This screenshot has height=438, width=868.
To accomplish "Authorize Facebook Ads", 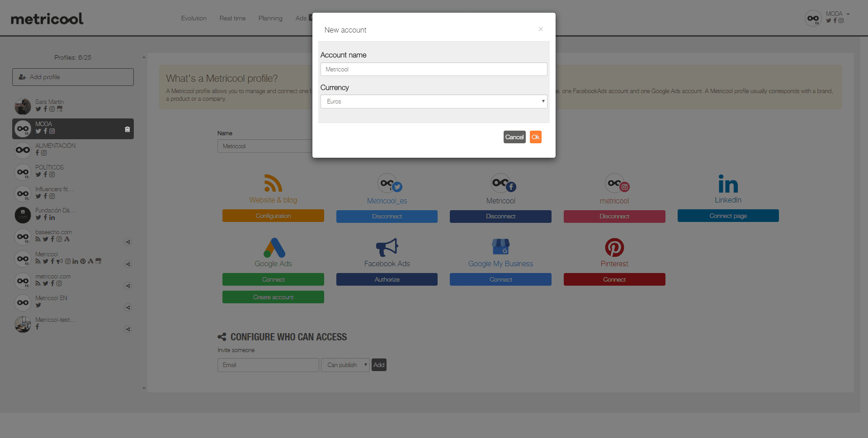I will 387,279.
